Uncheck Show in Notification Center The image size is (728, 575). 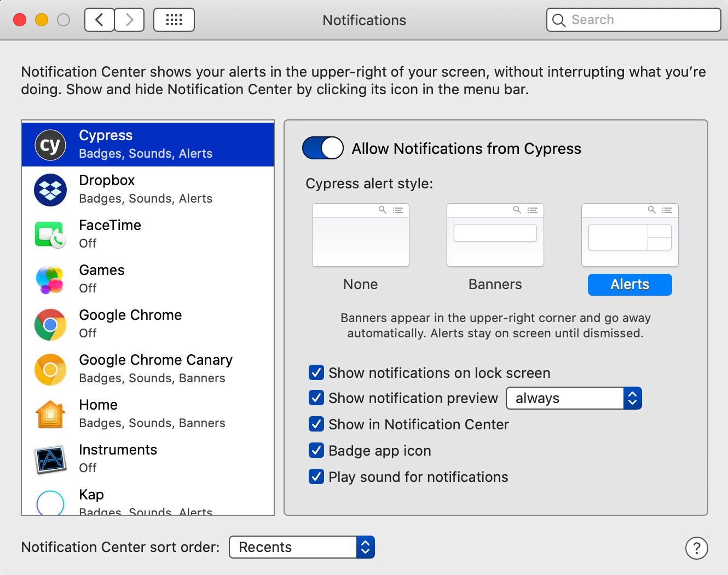(316, 424)
